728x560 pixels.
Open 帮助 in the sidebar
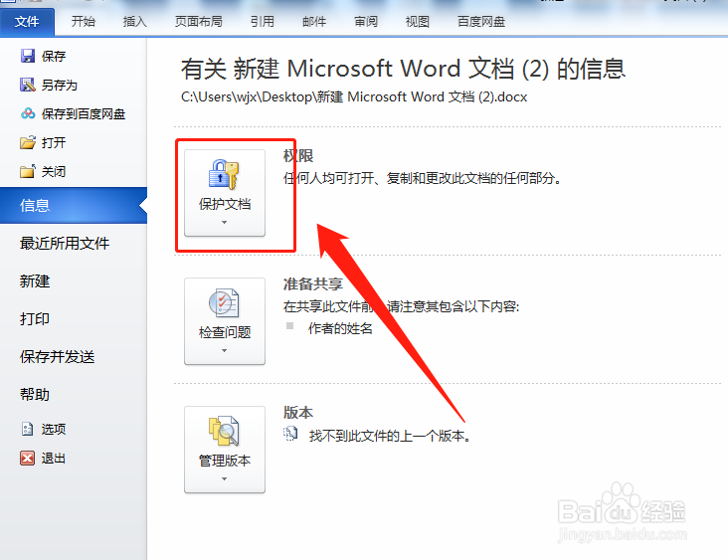(x=35, y=394)
